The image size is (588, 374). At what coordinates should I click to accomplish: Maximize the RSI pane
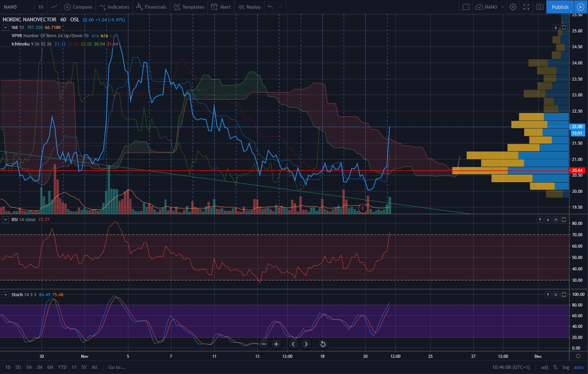coord(564,219)
